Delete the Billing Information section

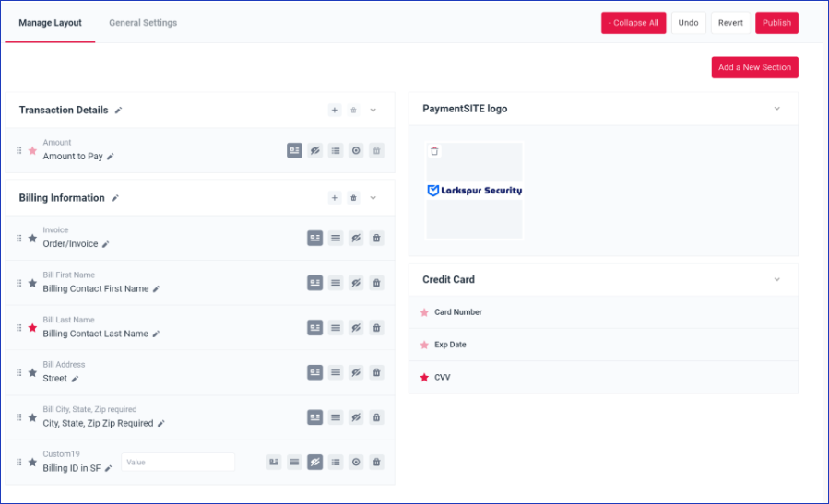[354, 198]
